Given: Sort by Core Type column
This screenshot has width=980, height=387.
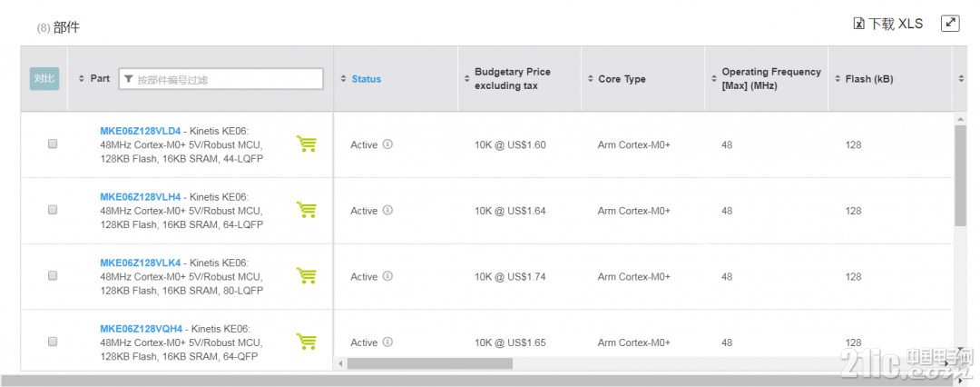Looking at the screenshot, I should 590,79.
